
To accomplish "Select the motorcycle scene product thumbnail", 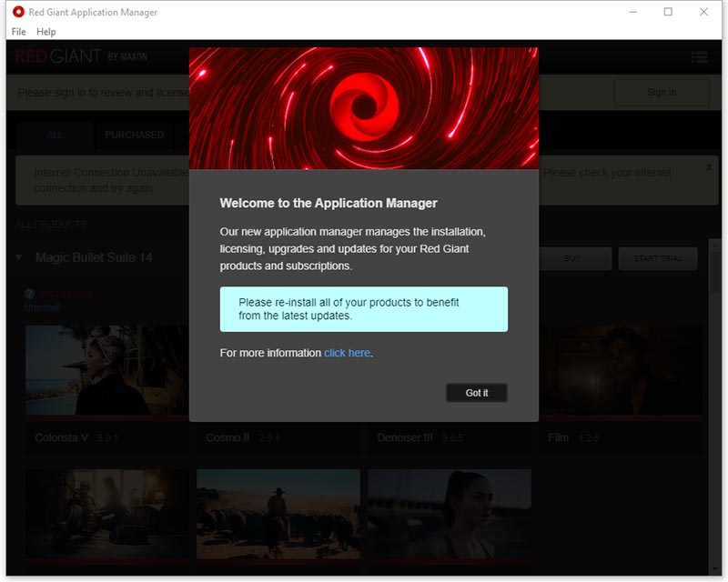I will point(107,514).
